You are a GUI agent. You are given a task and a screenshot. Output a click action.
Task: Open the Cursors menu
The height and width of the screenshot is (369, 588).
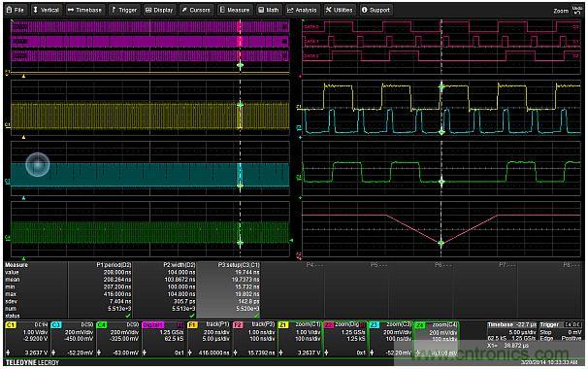[x=196, y=10]
